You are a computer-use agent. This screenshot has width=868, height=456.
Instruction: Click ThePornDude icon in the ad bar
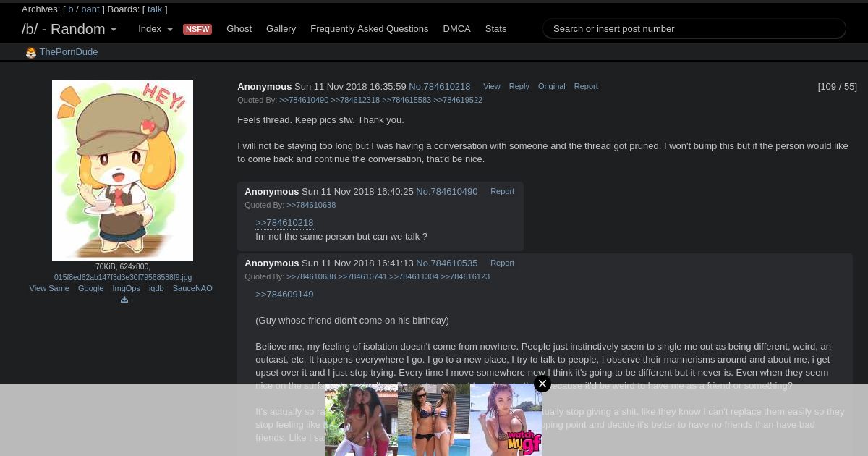30,52
